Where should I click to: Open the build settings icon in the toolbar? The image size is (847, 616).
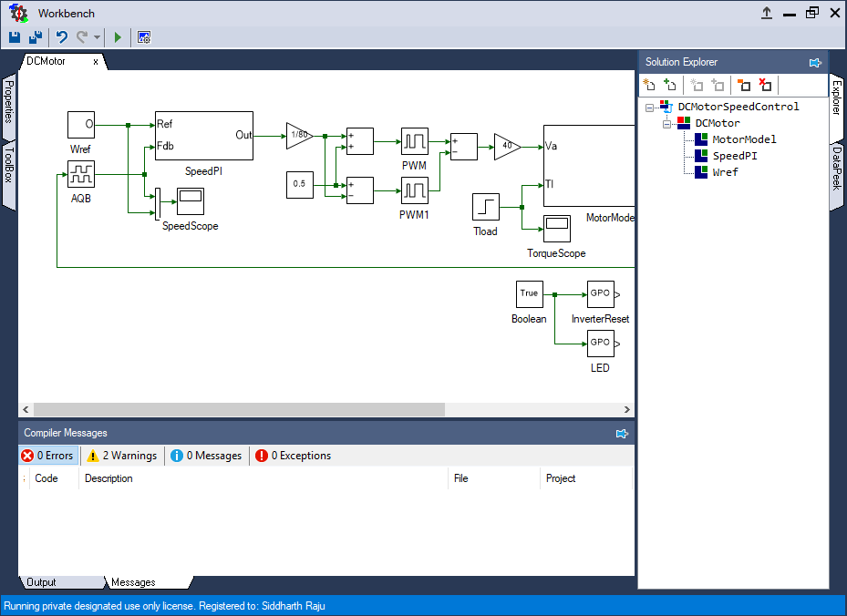tap(144, 37)
